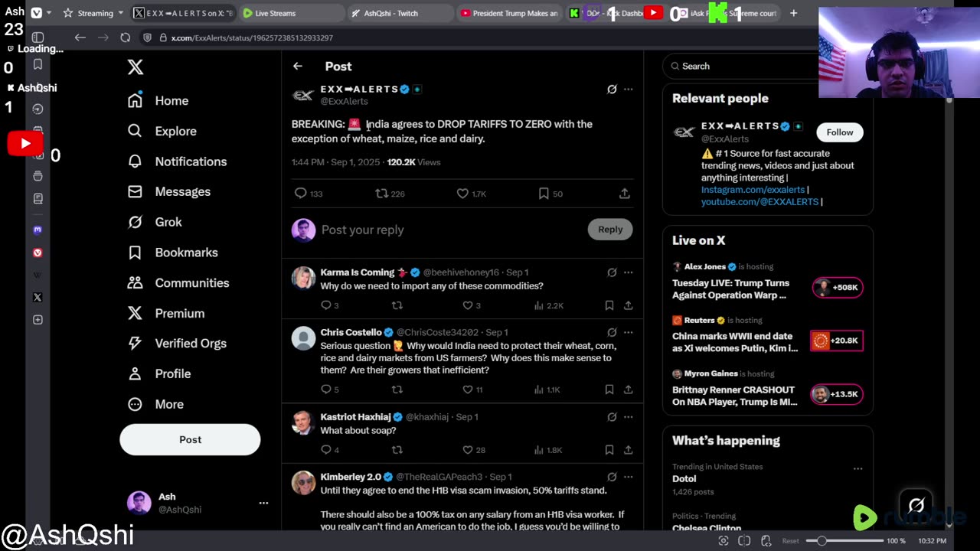Open a new browser tab
The width and height of the screenshot is (980, 551).
(x=794, y=13)
